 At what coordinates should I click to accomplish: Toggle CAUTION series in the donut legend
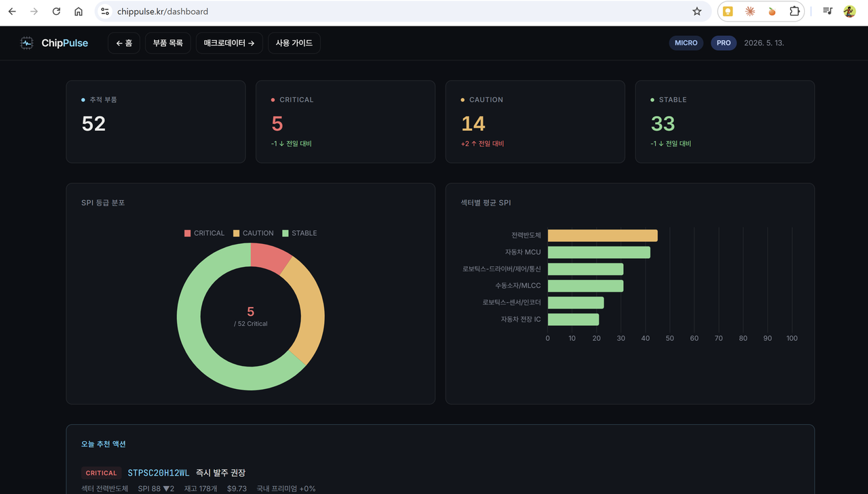pyautogui.click(x=253, y=233)
